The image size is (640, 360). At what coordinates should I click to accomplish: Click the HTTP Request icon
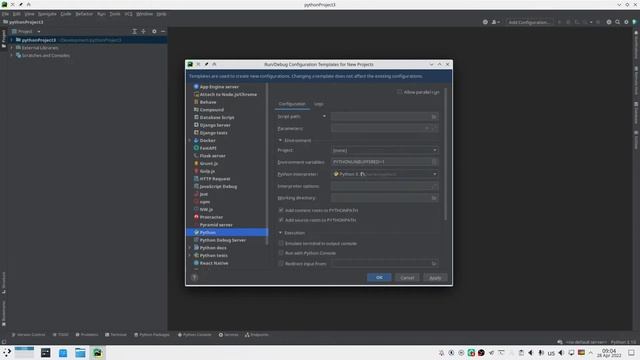tap(196, 179)
